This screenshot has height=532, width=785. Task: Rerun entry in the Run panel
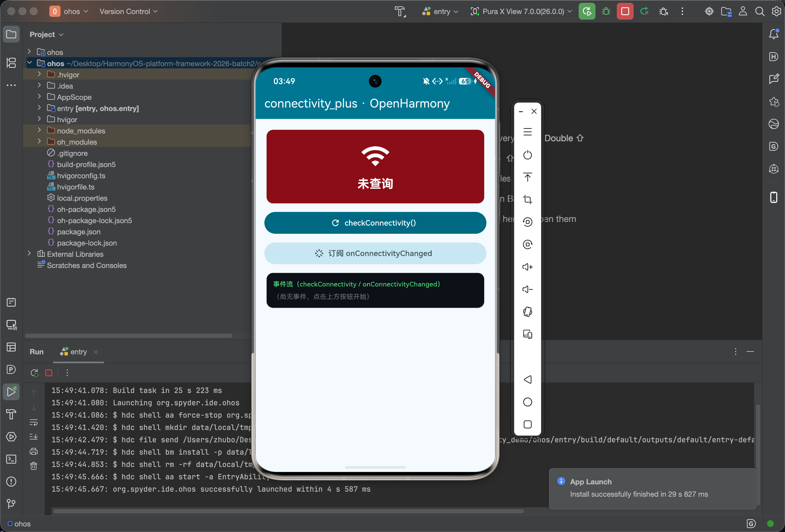(x=34, y=373)
